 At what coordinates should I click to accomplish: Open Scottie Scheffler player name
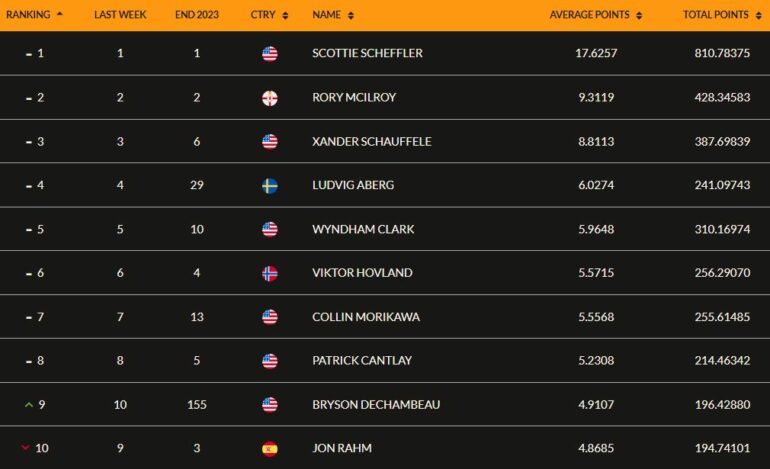coord(367,53)
